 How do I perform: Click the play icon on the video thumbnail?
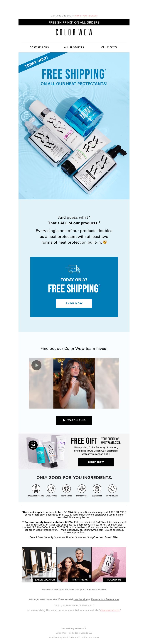[x=36, y=365]
